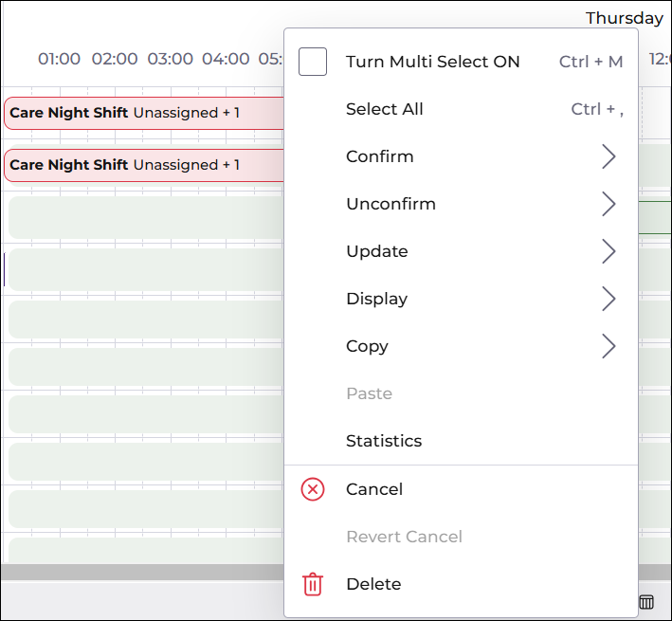Click the 01:00 time header
The image size is (672, 621).
click(59, 59)
